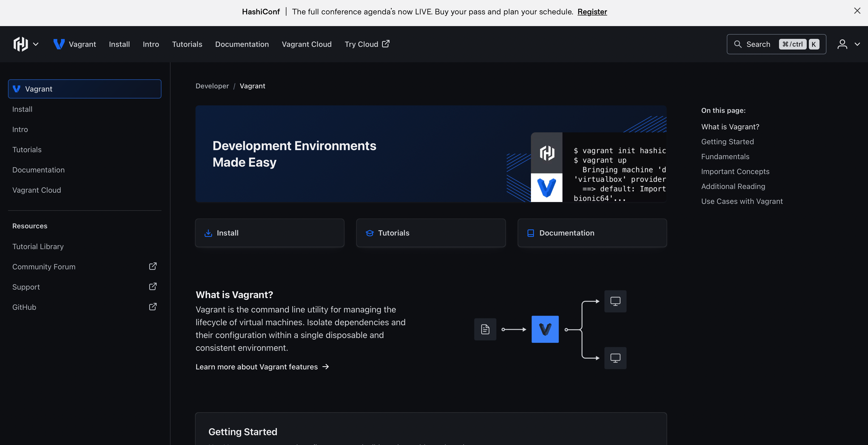Open the GitHub resource link
868x445 pixels.
84,307
